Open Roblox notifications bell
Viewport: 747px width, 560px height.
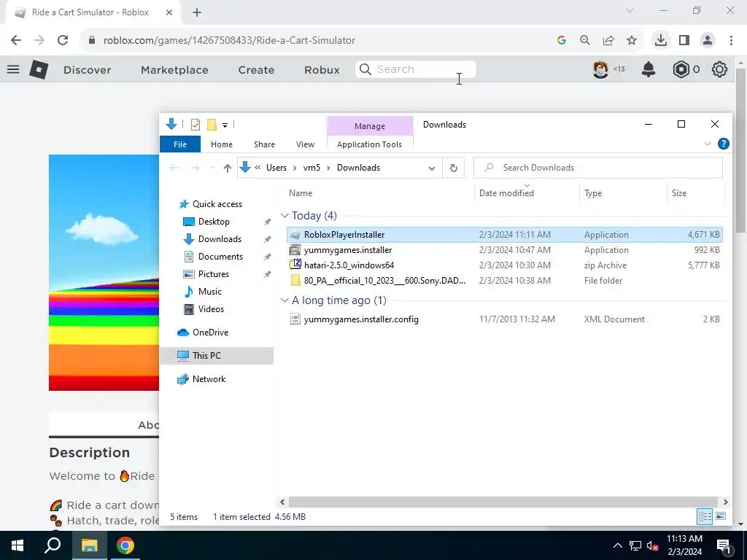(649, 69)
